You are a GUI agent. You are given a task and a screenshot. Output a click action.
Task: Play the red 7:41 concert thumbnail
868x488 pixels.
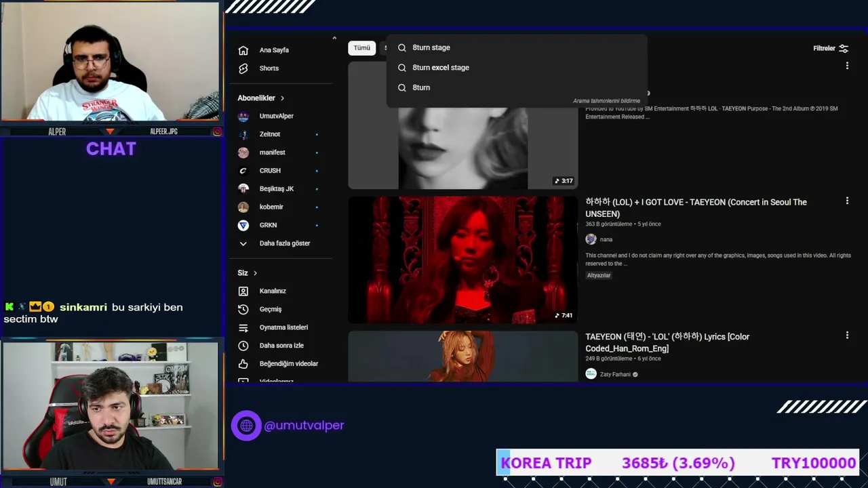[x=463, y=260]
